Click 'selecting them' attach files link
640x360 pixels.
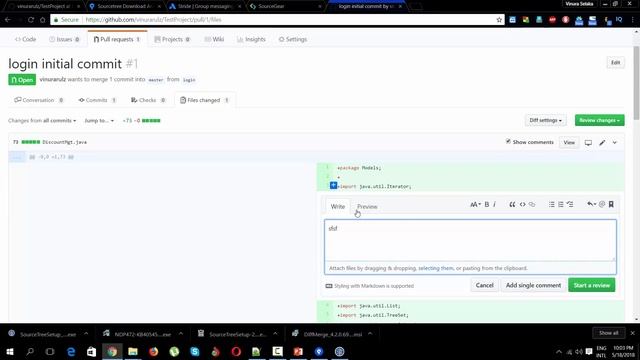(436, 269)
